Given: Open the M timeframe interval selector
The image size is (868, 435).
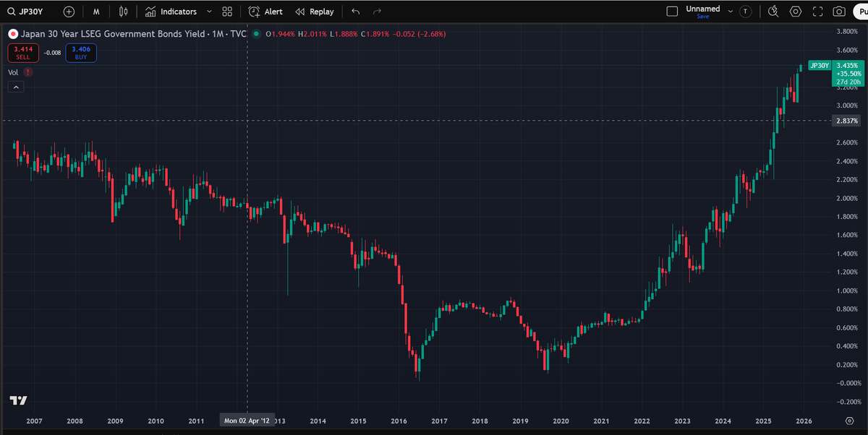Looking at the screenshot, I should [95, 12].
